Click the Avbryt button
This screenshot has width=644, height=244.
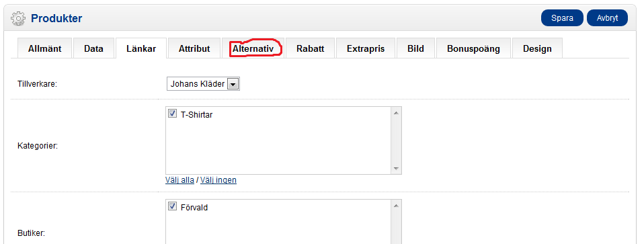click(x=607, y=18)
